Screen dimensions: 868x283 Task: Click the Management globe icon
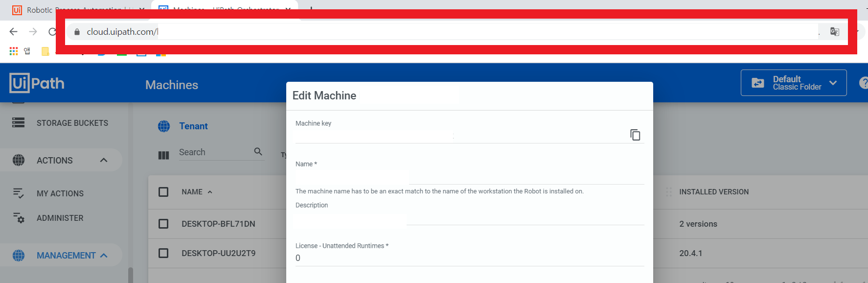[19, 256]
